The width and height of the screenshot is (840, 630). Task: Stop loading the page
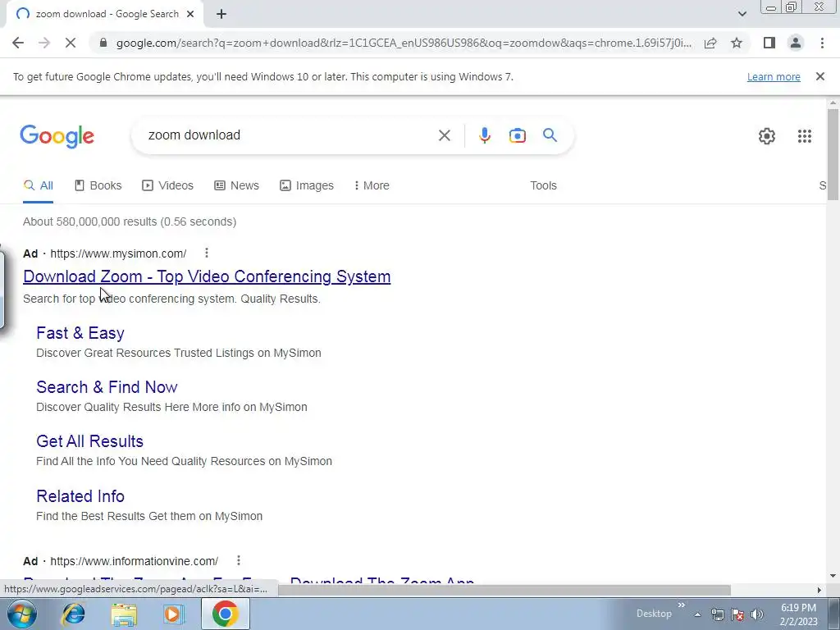pyautogui.click(x=71, y=43)
